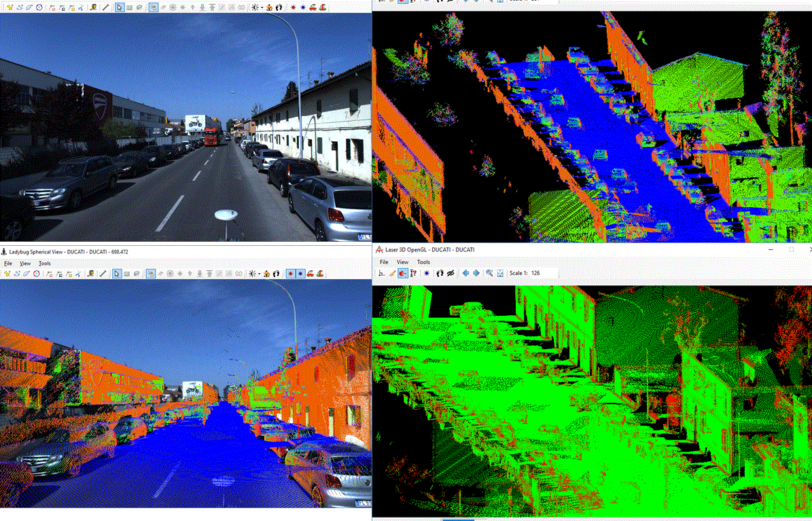Expand brightness dropdown in top image viewer toolbar
The height and width of the screenshot is (521, 812).
[261, 7]
